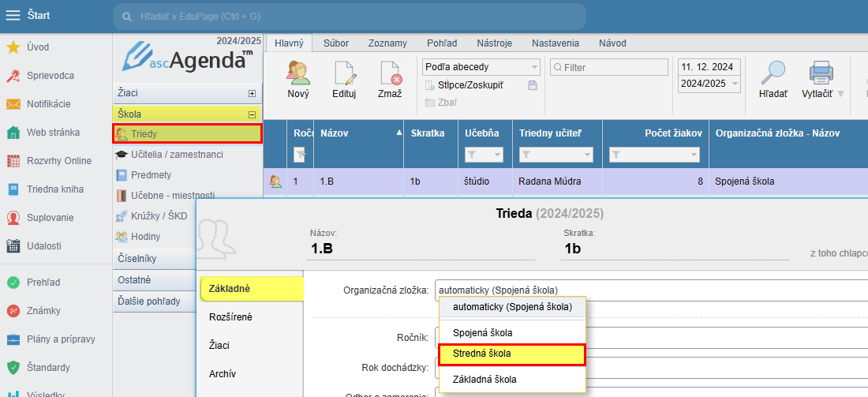Open the Štart hamburger menu
This screenshot has width=868, height=397.
(x=13, y=16)
